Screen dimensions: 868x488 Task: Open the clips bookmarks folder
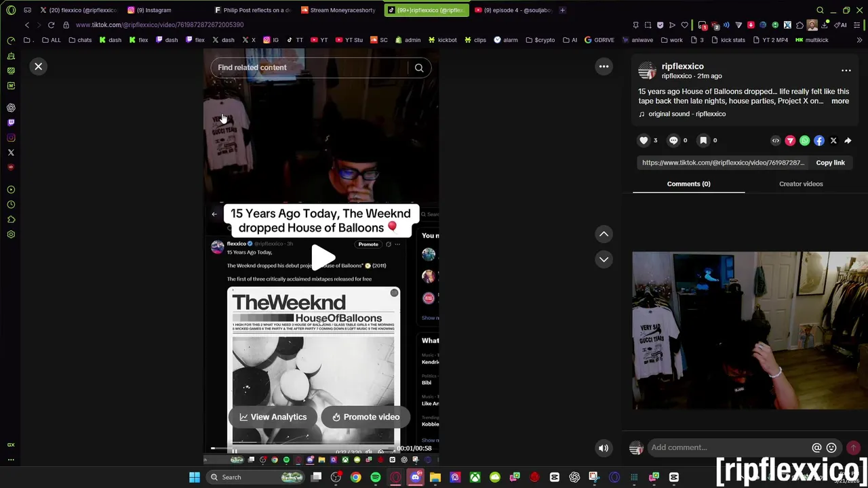point(475,40)
